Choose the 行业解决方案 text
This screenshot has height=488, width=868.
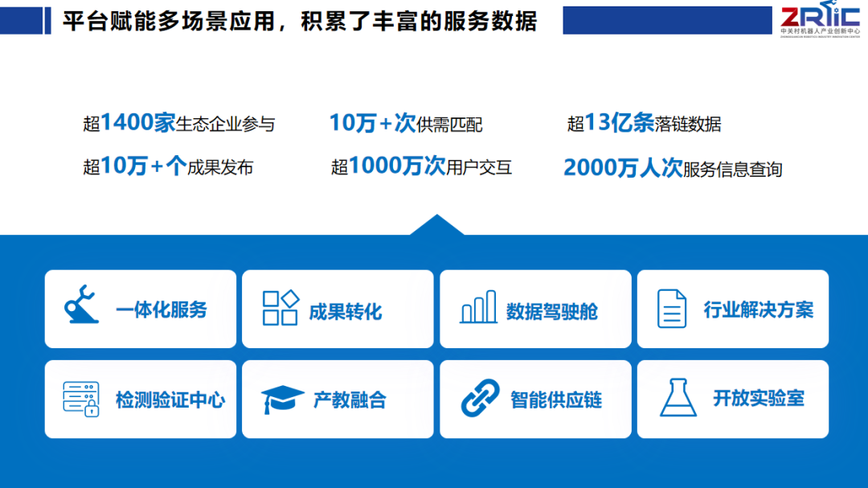tap(758, 310)
